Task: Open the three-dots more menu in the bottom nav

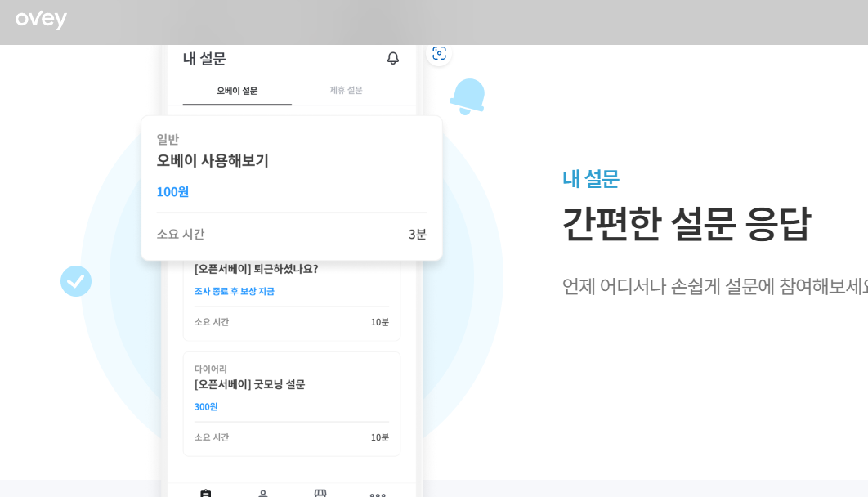Action: pyautogui.click(x=378, y=494)
